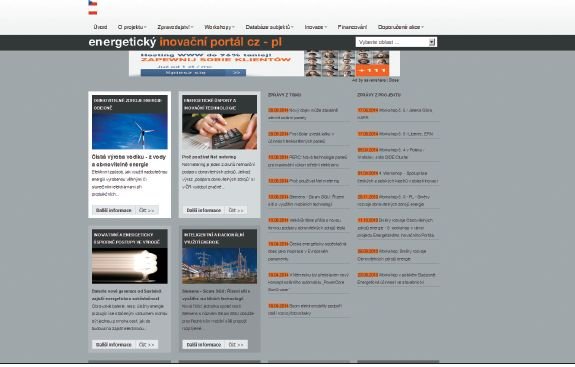Open the calculator hands thumbnail image
The width and height of the screenshot is (575, 367).
coord(220,131)
